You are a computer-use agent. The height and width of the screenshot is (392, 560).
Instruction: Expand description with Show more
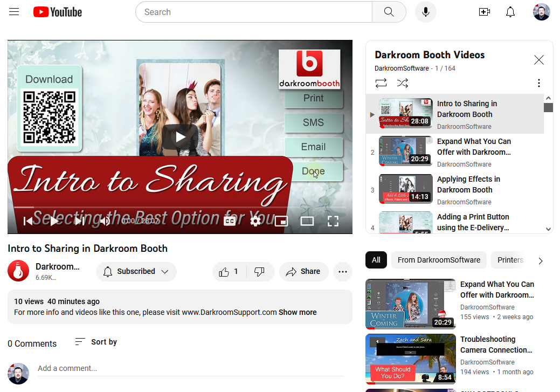pyautogui.click(x=298, y=312)
